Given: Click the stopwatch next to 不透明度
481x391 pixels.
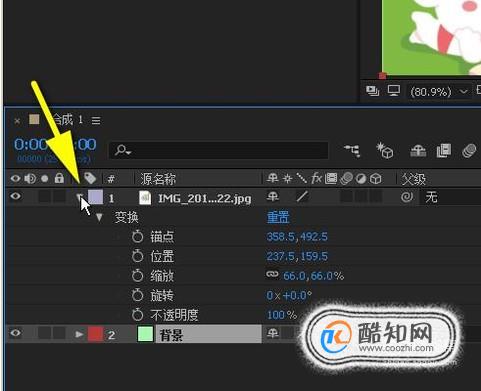Looking at the screenshot, I should point(137,315).
